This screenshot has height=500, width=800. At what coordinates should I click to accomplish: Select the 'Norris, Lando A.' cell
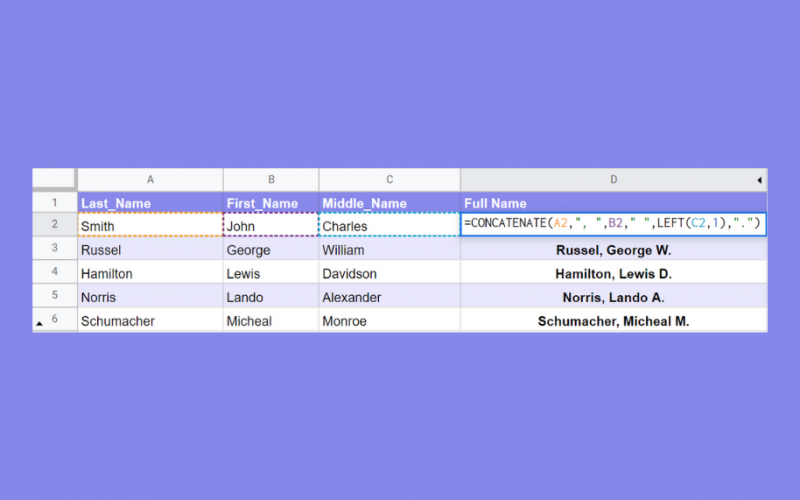click(x=613, y=296)
